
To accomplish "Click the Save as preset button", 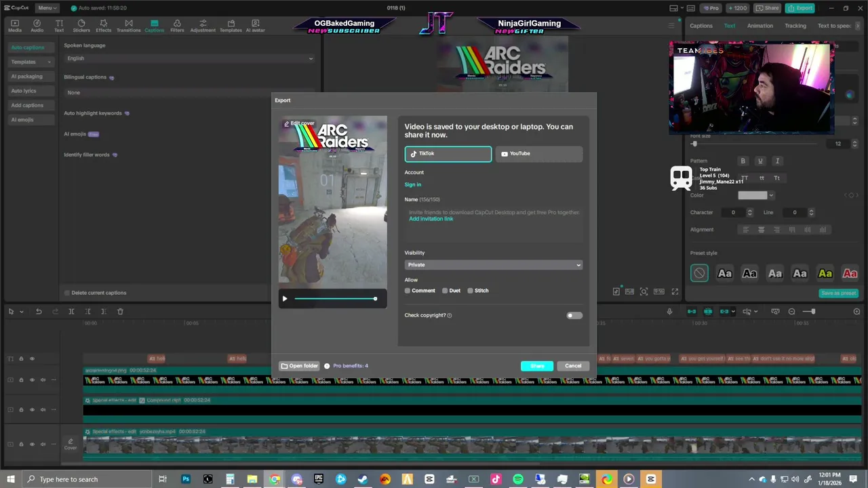I will (x=839, y=293).
